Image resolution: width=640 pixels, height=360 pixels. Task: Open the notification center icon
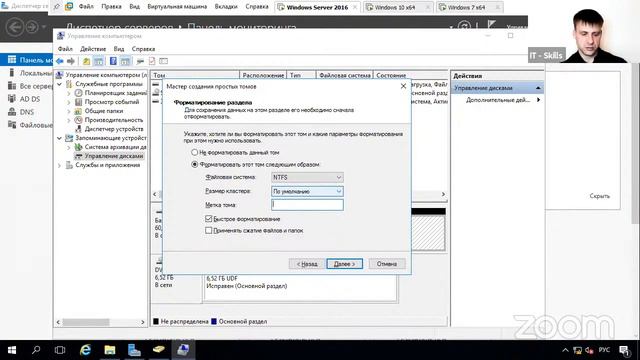[x=624, y=350]
